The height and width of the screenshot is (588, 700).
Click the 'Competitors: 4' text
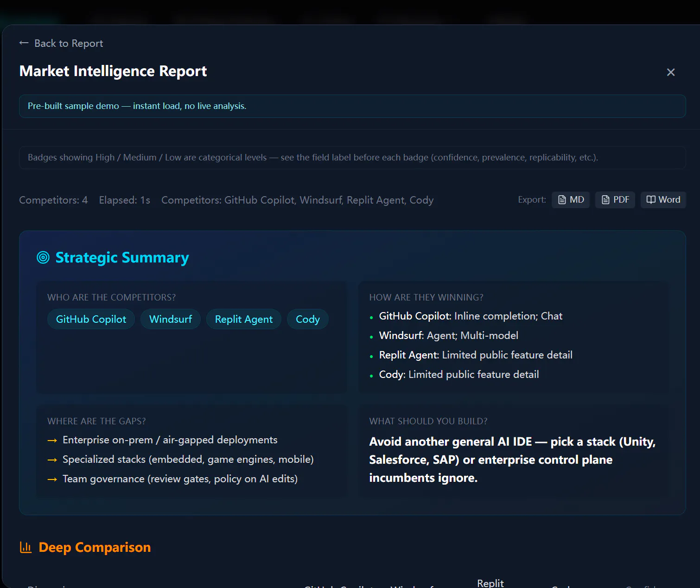[x=53, y=200]
